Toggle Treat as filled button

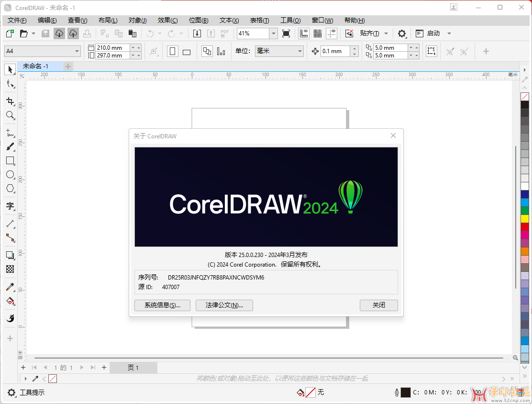pos(431,51)
